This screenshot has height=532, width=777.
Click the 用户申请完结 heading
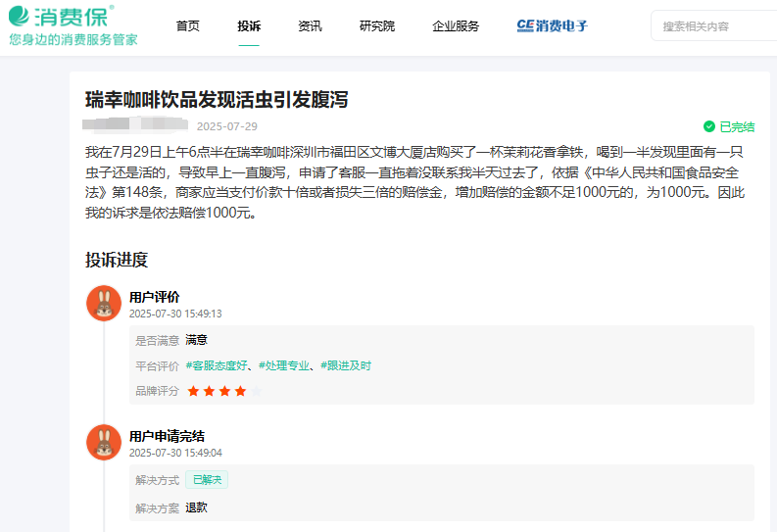tap(167, 436)
